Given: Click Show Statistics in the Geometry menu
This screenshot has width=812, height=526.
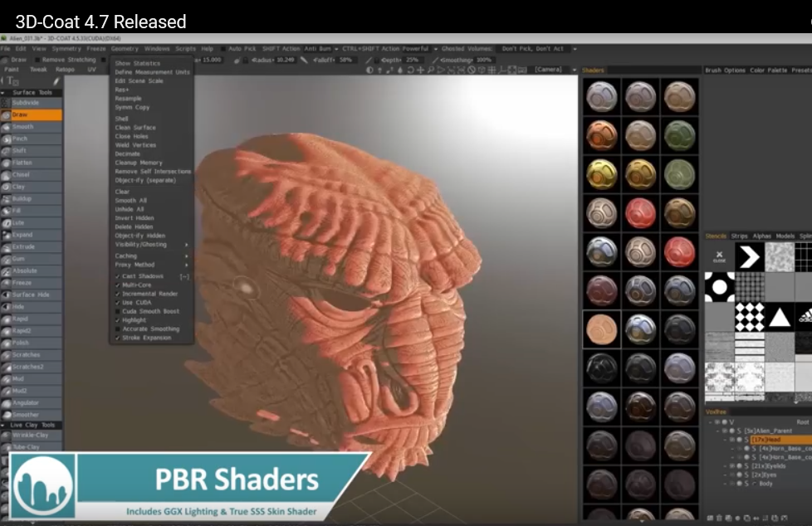Looking at the screenshot, I should pyautogui.click(x=138, y=63).
